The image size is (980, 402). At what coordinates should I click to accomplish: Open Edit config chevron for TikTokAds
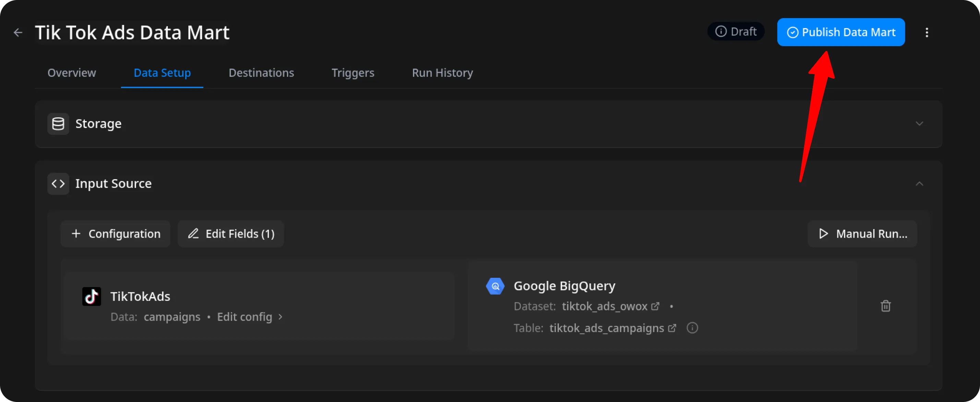[280, 317]
